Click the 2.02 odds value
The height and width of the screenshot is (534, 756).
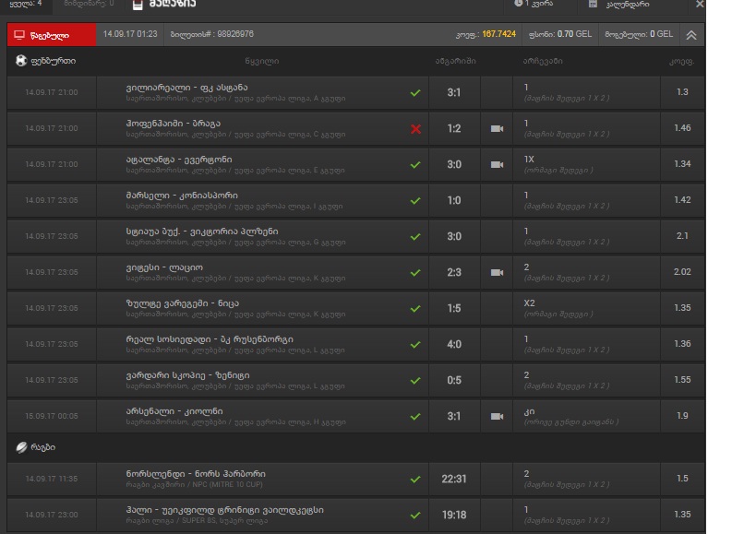click(x=682, y=272)
